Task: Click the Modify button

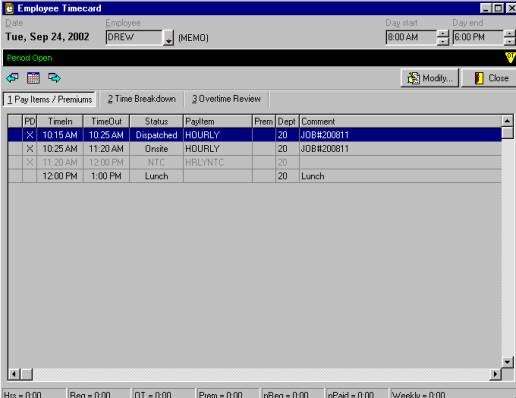Action: coord(430,78)
